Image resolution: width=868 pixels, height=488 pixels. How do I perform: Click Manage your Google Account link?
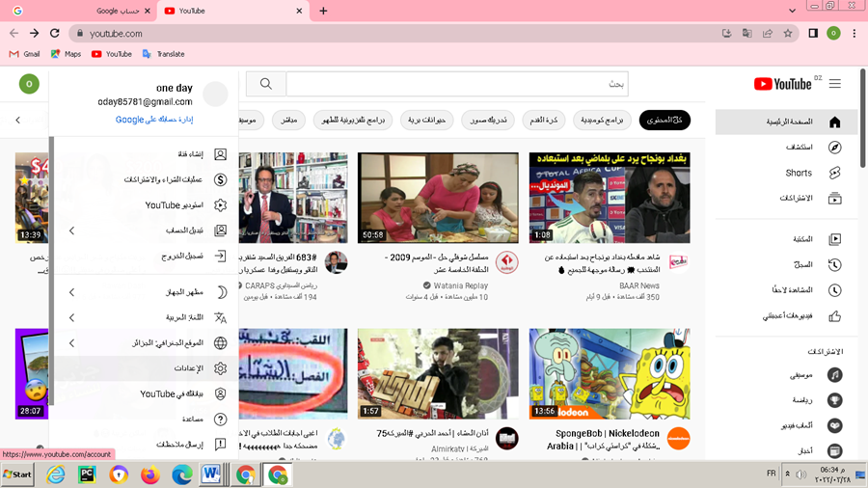(x=154, y=119)
